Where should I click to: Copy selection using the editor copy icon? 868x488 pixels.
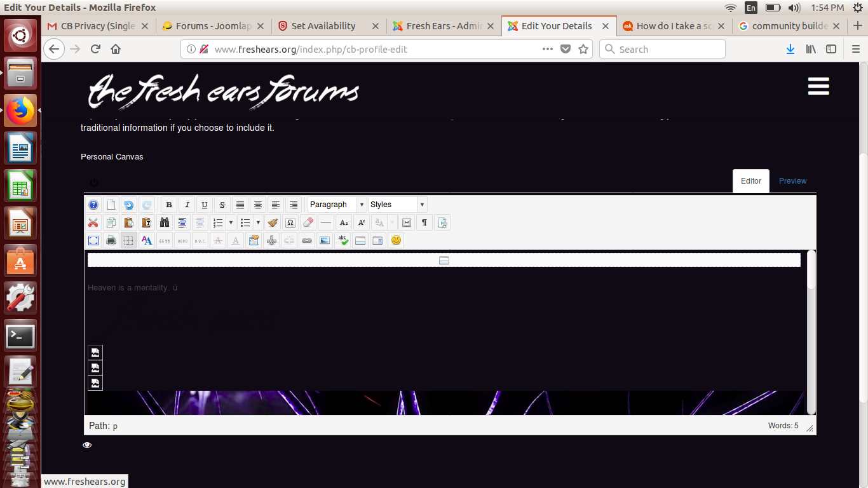tap(111, 222)
